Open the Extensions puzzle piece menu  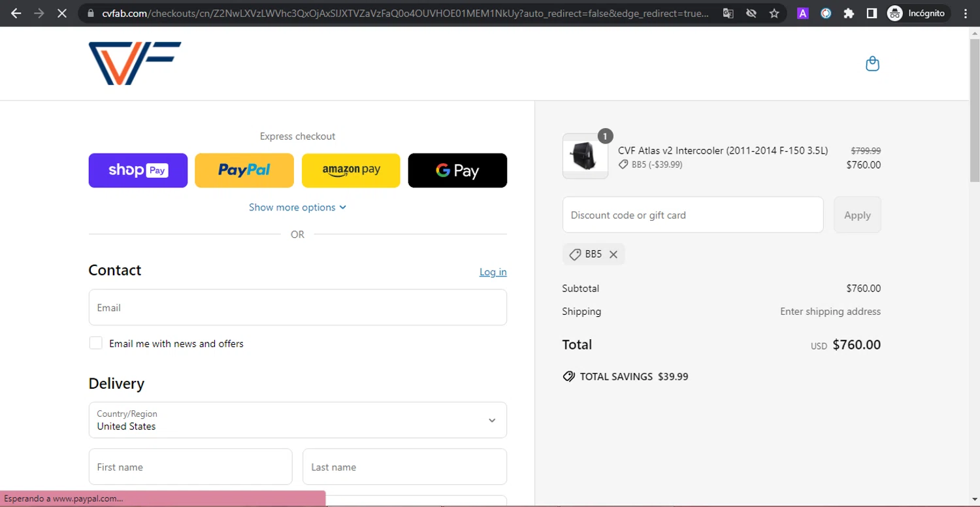(849, 13)
